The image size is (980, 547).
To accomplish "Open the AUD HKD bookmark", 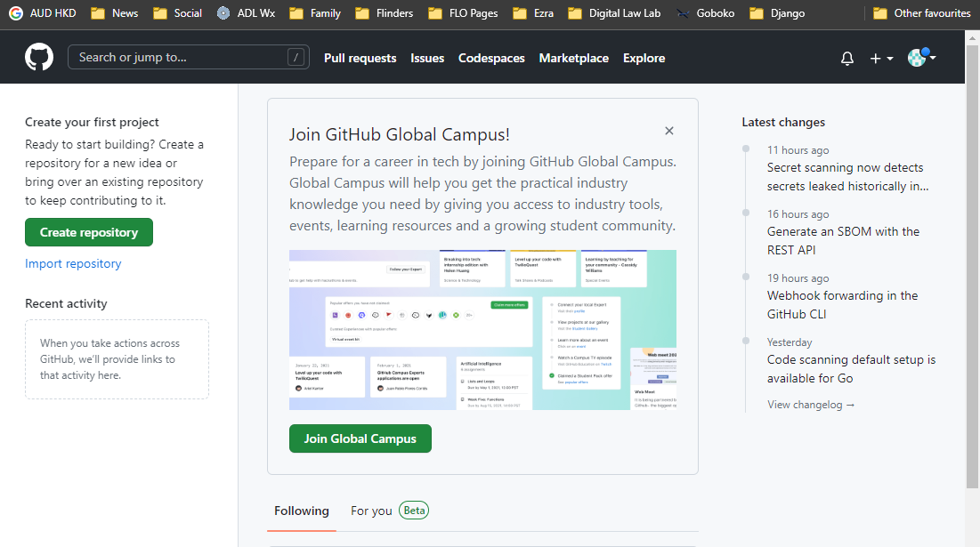I will coord(42,12).
